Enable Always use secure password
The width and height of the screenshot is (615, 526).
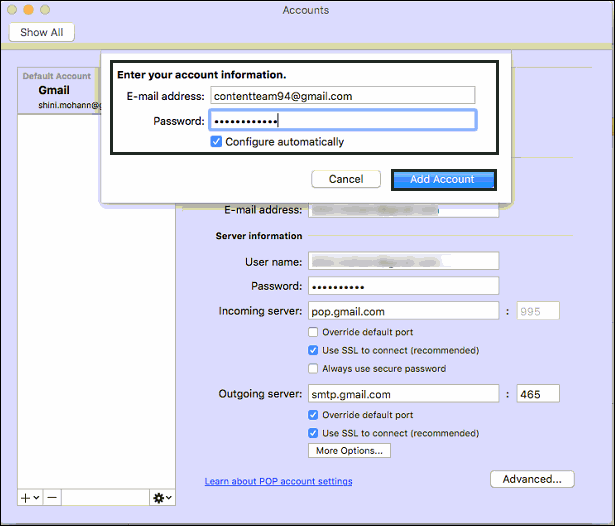click(313, 369)
